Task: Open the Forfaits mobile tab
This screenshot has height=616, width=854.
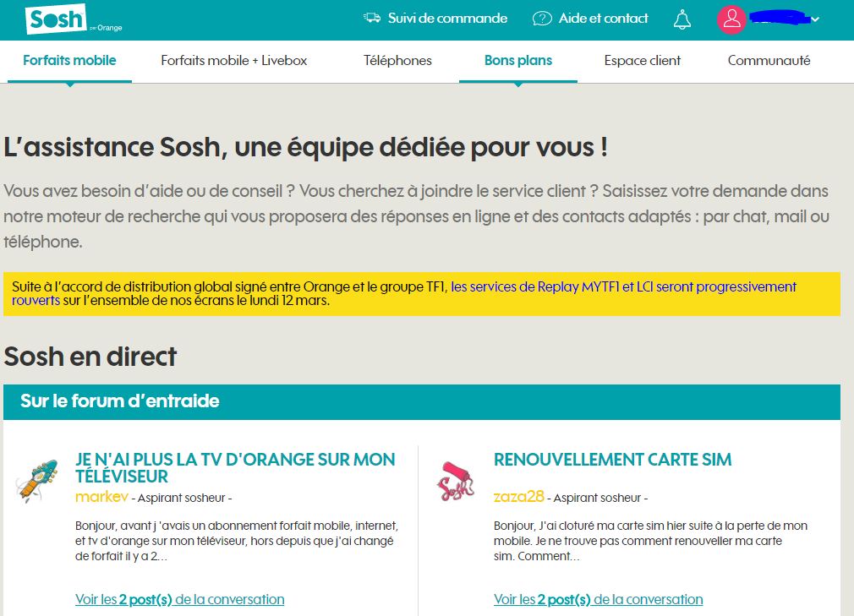Action: coord(69,61)
